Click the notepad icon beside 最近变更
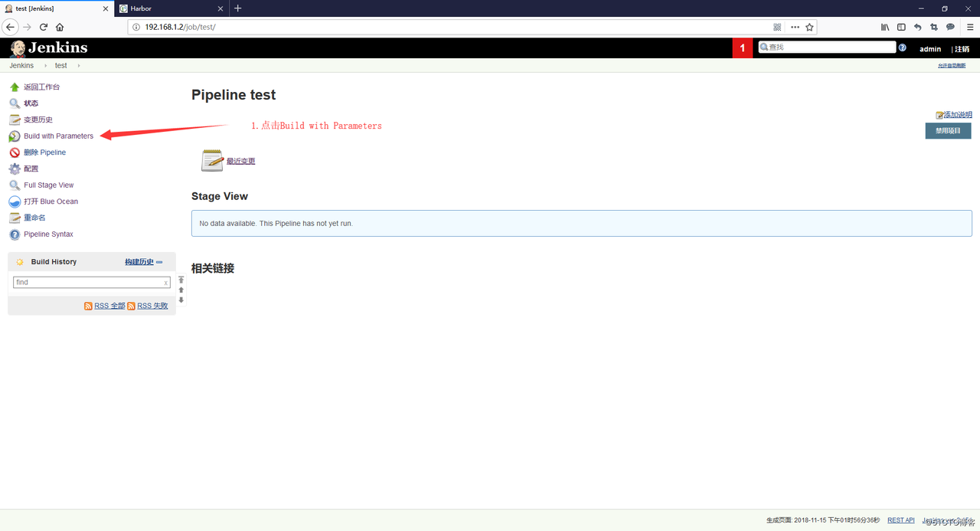 pyautogui.click(x=212, y=160)
